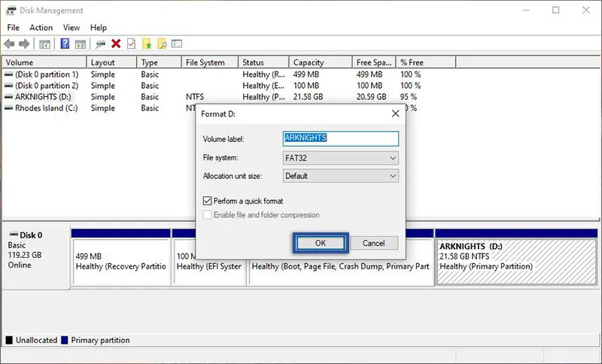Click the red X delete icon
Screen dimensions: 602x364
coord(116,44)
